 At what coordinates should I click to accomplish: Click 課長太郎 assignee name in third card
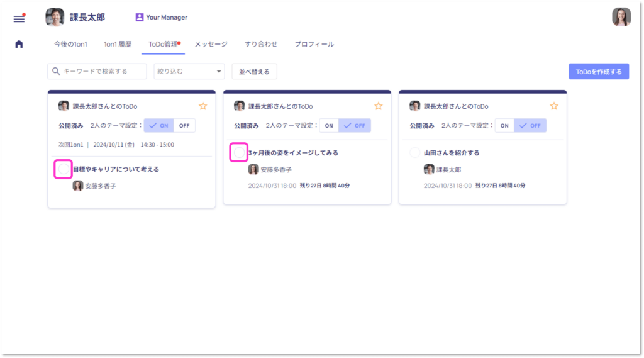coord(448,169)
